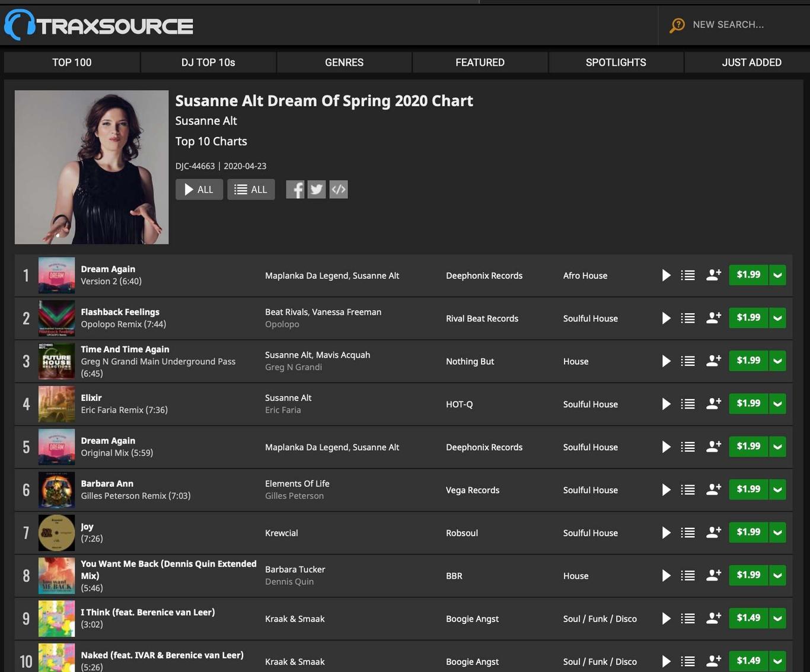
Task: Add Flashback Feelings to the queue
Action: pyautogui.click(x=688, y=319)
